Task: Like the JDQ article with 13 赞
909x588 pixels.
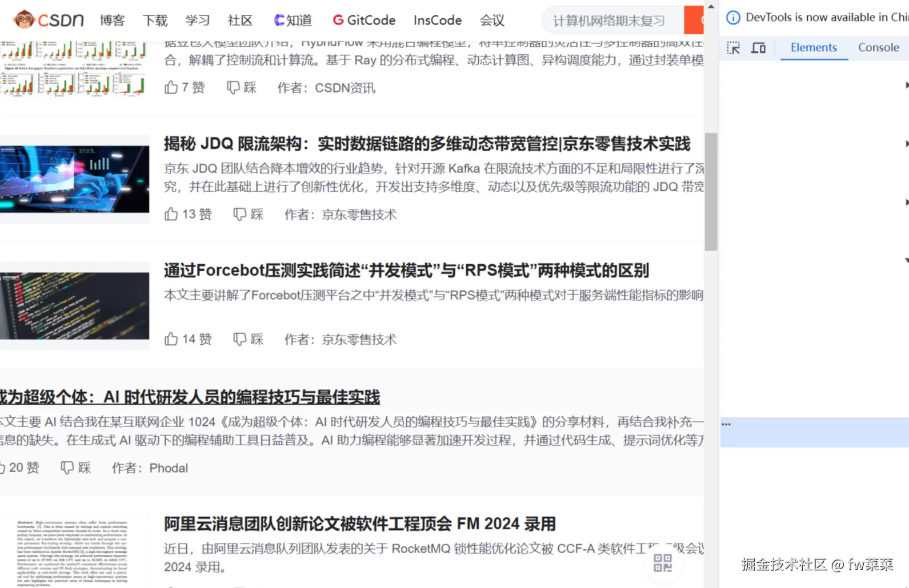Action: pos(188,214)
